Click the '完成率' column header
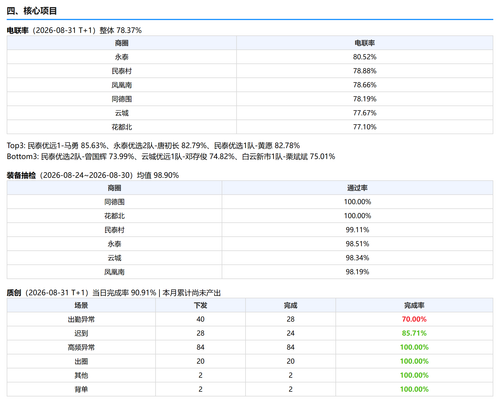The height and width of the screenshot is (403, 500). [414, 305]
